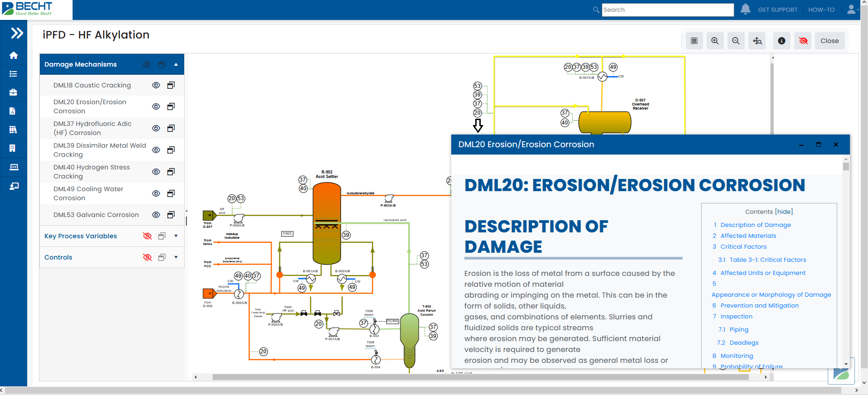Screen dimensions: 868x395
Task: Collapse the Damage Mechanisms panel
Action: tap(176, 64)
